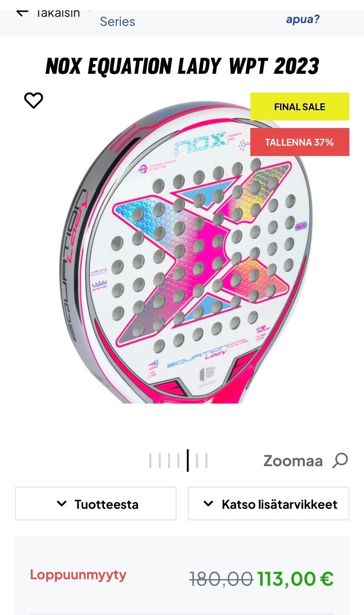Select the last image gallery indicator
This screenshot has width=364, height=615.
pos(207,461)
